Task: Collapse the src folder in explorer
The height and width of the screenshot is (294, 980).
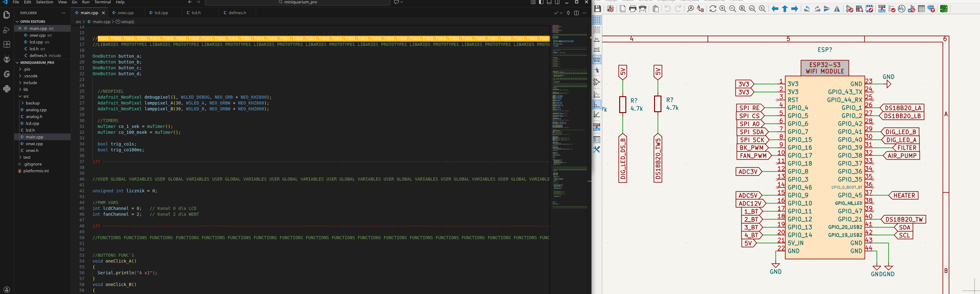Action: coord(26,96)
